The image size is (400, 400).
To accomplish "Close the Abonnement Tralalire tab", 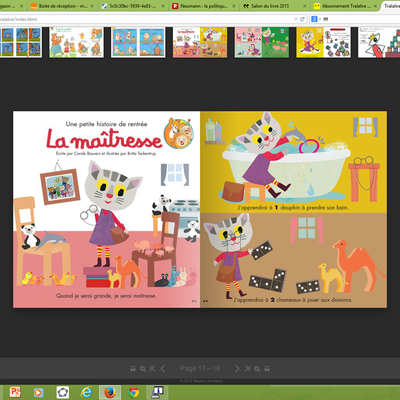I will click(376, 6).
